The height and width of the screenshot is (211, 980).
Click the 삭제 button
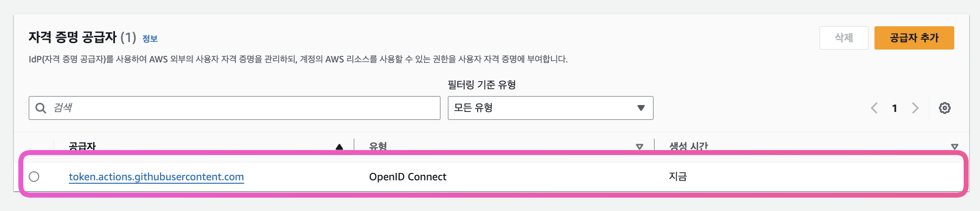844,38
